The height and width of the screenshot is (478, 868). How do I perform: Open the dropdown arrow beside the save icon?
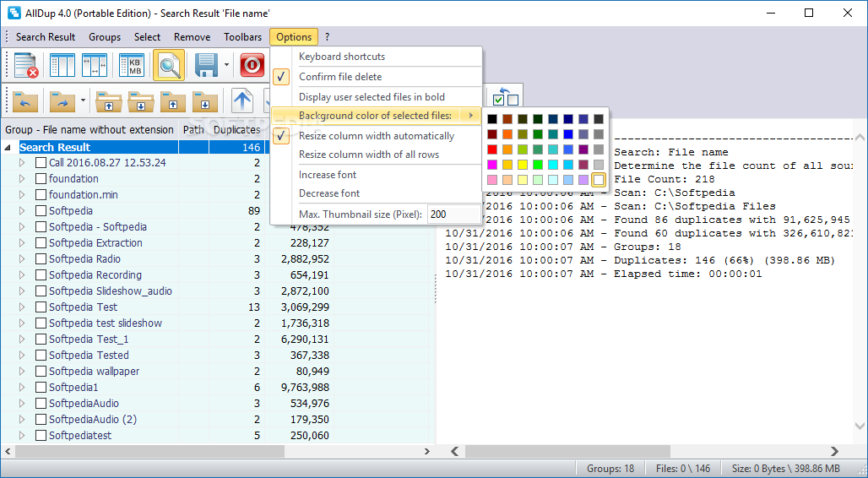(x=227, y=65)
